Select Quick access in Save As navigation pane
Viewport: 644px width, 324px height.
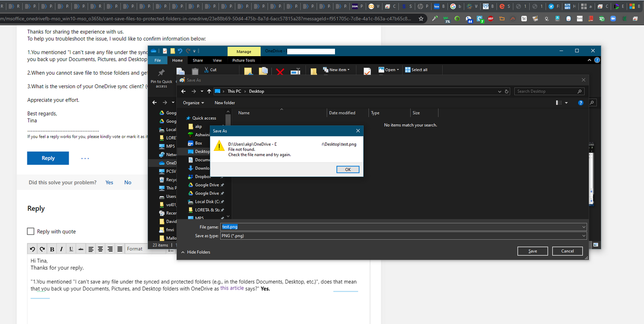(x=204, y=118)
